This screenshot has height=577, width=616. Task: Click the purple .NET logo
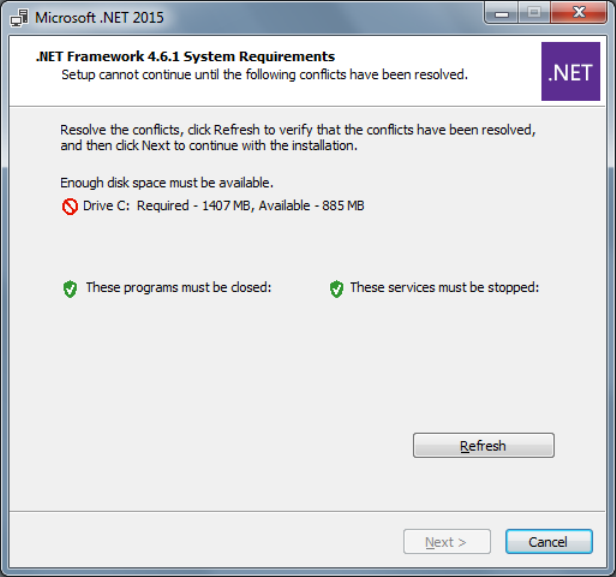(570, 71)
